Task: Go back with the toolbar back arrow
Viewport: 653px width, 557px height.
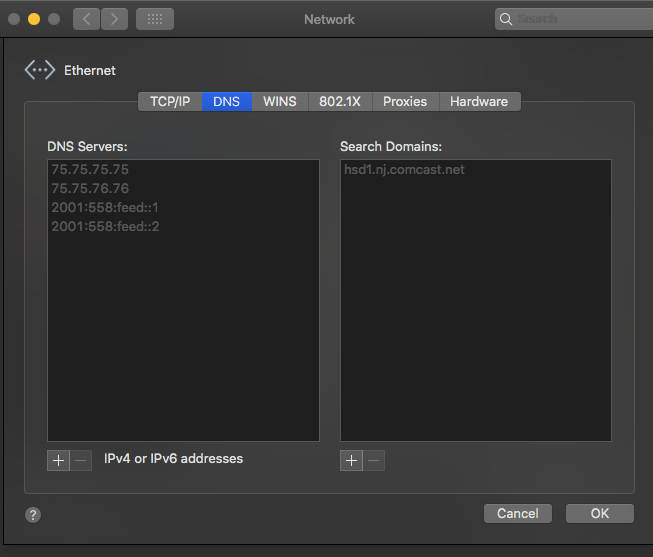Action: pyautogui.click(x=86, y=19)
